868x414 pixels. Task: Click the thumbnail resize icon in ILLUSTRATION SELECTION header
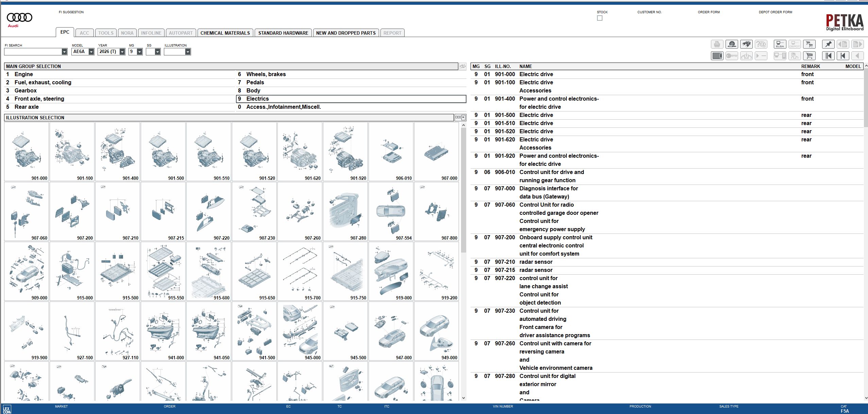pos(460,117)
